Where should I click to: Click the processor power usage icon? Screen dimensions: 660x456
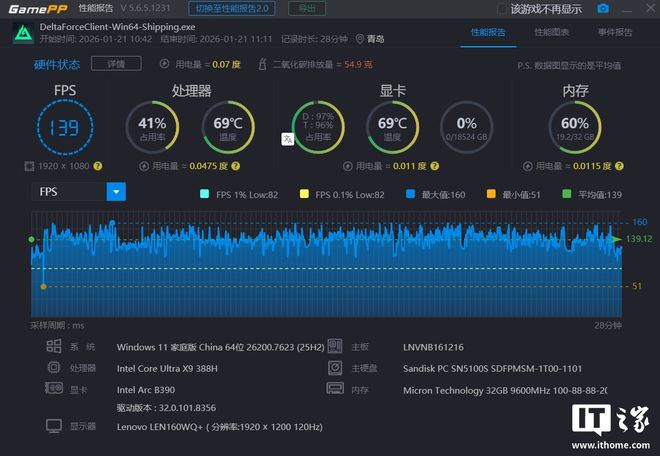[144, 166]
